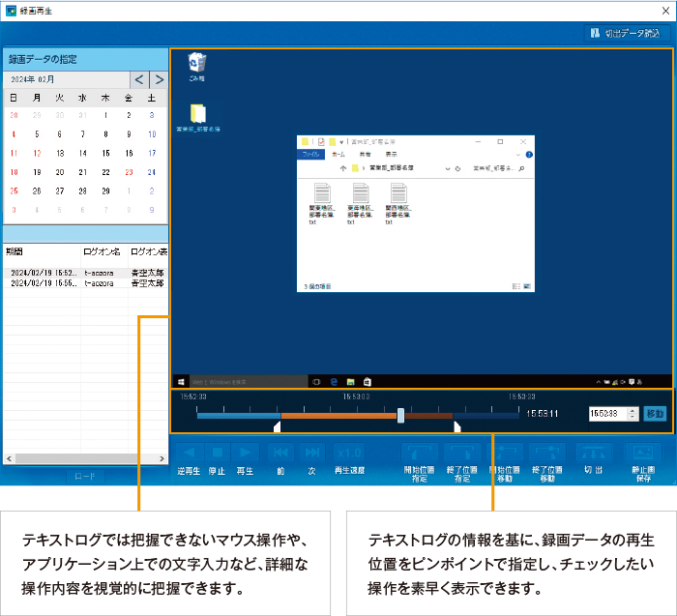Select the 2024/02/19 15:55 recording row
677x616 pixels.
(x=86, y=283)
